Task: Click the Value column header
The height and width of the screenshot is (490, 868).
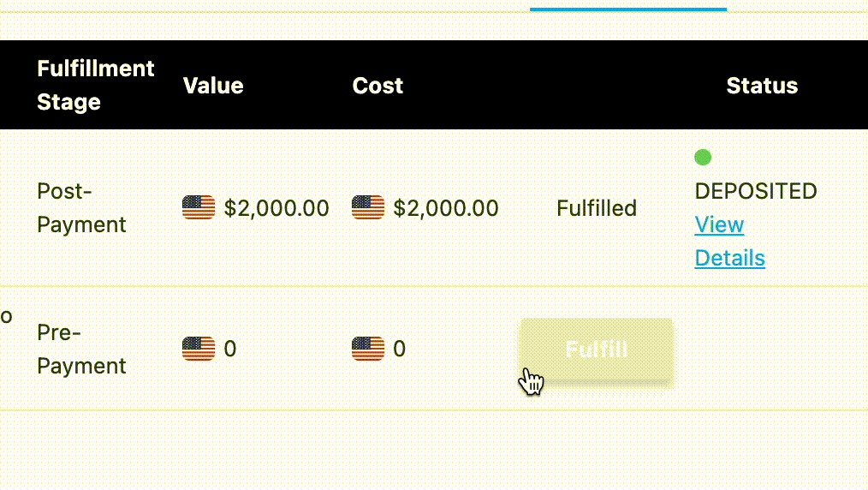Action: (213, 86)
